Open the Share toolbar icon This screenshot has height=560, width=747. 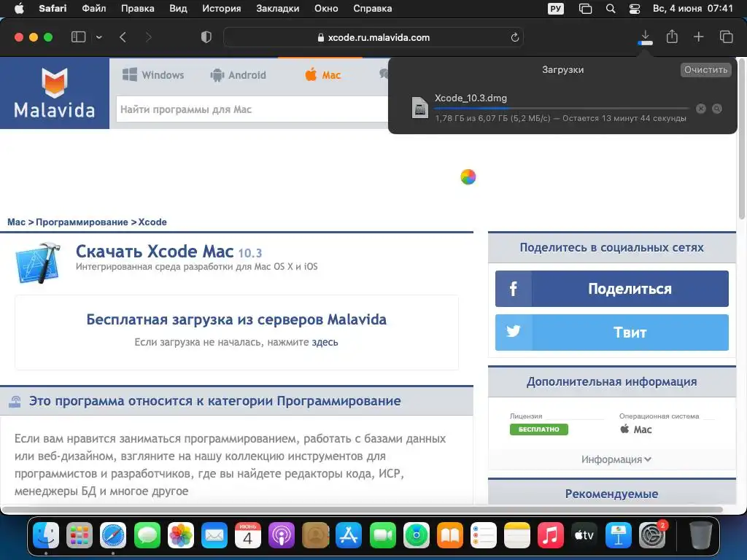coord(672,36)
